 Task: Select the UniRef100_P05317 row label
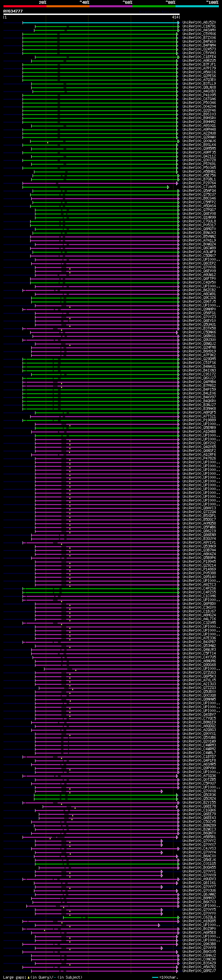(199, 225)
